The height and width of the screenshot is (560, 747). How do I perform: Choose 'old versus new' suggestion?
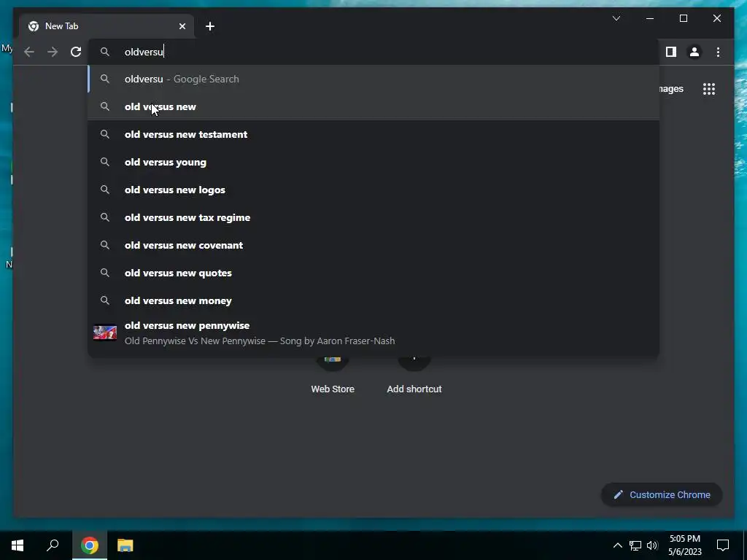point(374,106)
